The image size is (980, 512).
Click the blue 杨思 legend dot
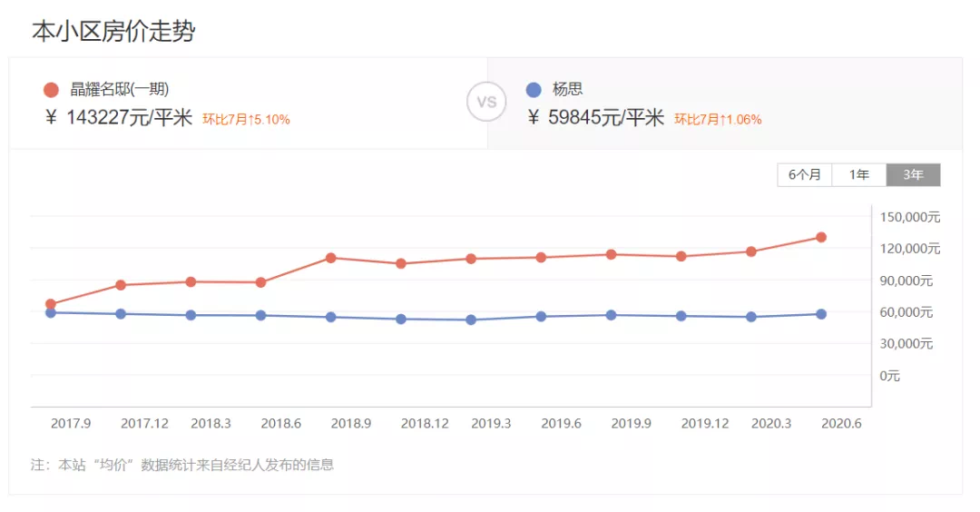coord(534,90)
